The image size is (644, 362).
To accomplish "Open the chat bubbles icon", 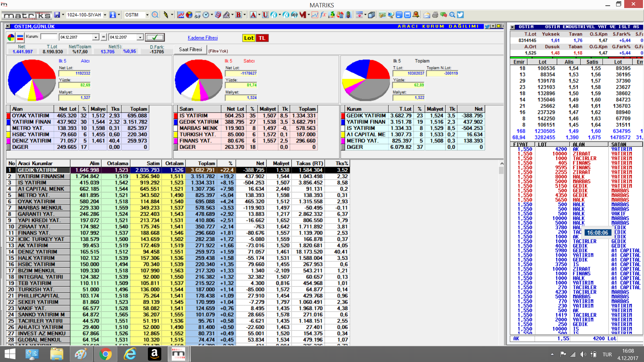I will point(443,15).
